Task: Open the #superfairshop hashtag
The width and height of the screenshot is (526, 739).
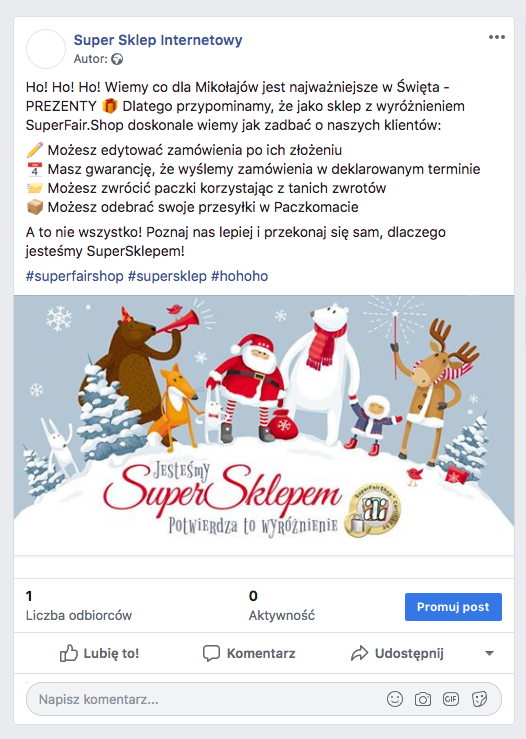Action: 74,276
